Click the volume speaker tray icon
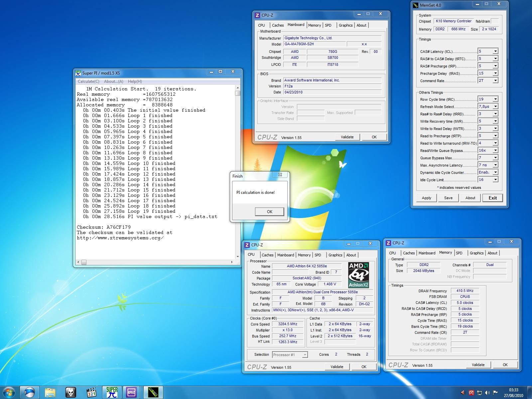This screenshot has width=532, height=399. click(487, 393)
